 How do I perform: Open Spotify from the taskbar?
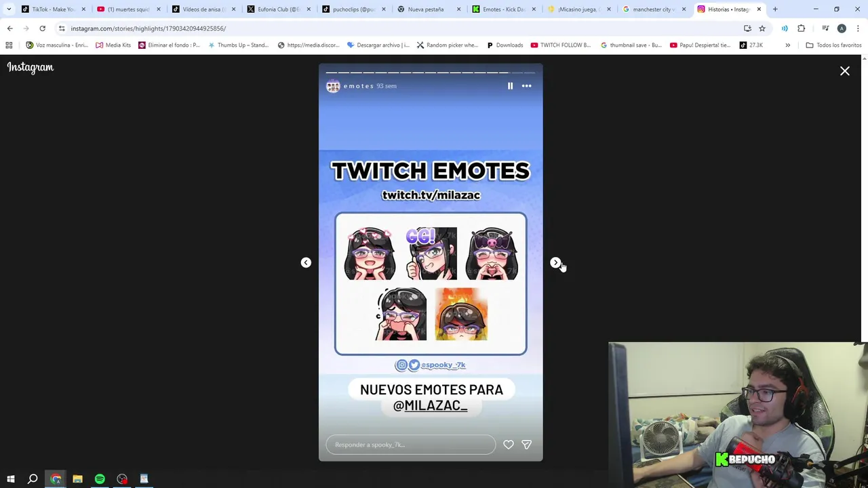click(100, 479)
